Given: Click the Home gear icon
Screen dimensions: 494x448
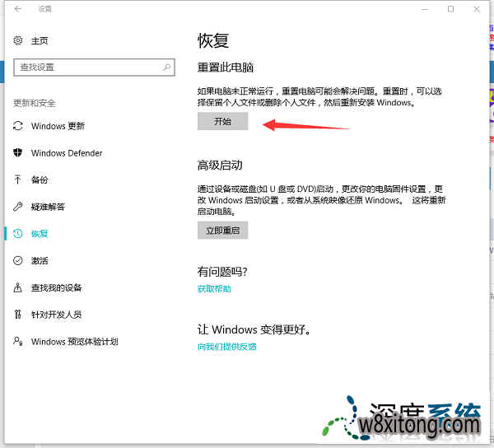Looking at the screenshot, I should click(18, 40).
